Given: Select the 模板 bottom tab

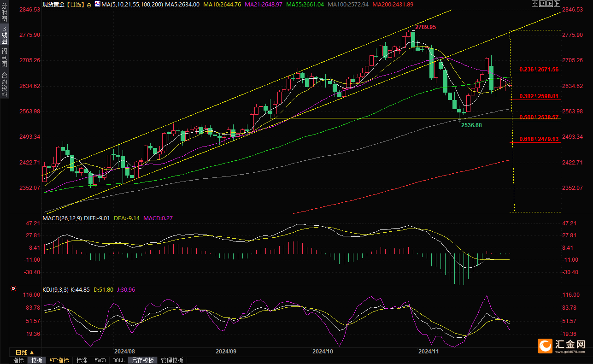Looking at the screenshot, I should 36,360.
